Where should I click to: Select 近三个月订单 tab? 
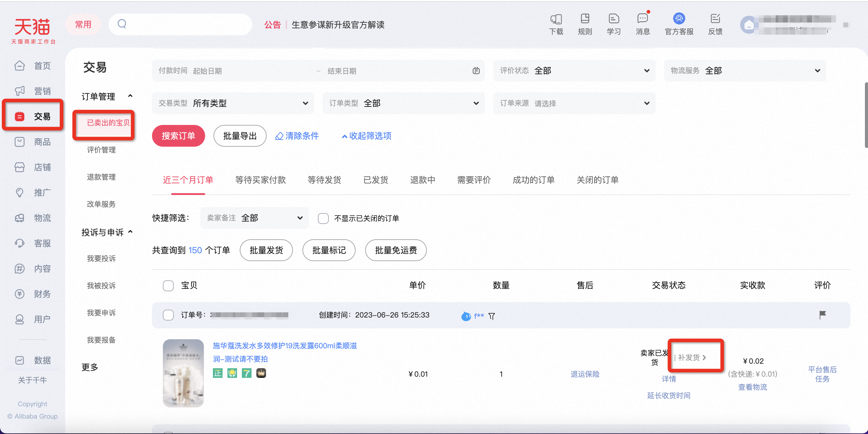pyautogui.click(x=188, y=180)
